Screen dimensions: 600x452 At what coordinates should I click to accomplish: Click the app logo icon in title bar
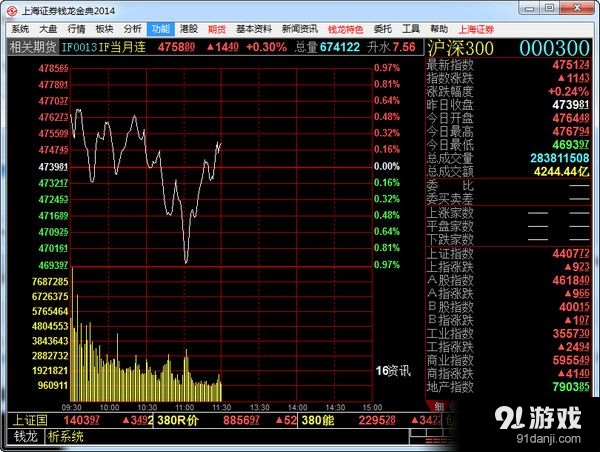[x=12, y=11]
